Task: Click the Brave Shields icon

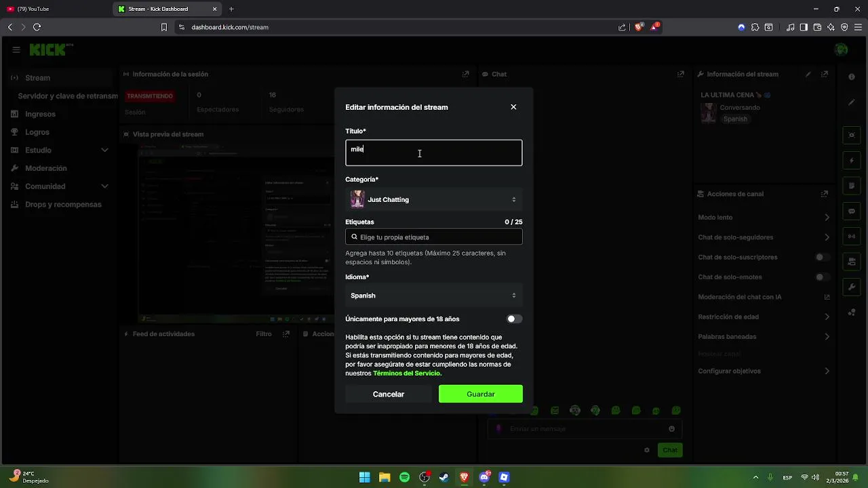Action: click(x=639, y=27)
